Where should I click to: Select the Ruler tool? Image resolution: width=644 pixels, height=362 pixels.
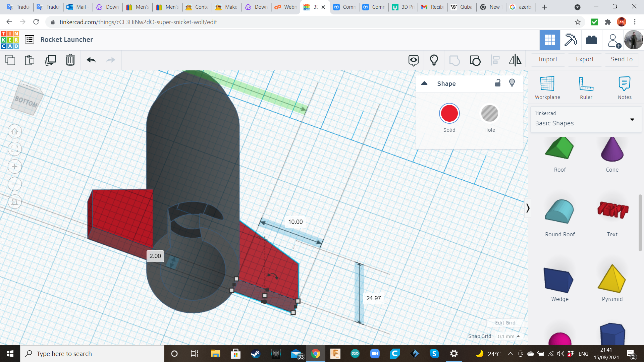click(586, 88)
